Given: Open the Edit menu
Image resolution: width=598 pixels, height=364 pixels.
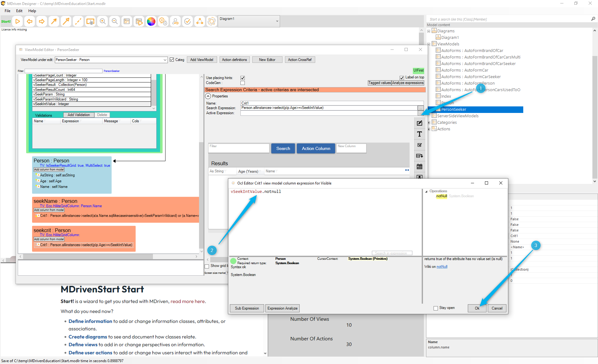Looking at the screenshot, I should click(x=19, y=11).
